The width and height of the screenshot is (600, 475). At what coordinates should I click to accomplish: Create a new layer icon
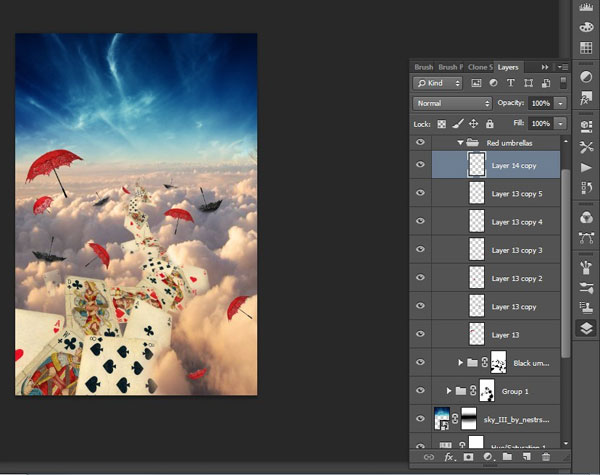pos(527,457)
